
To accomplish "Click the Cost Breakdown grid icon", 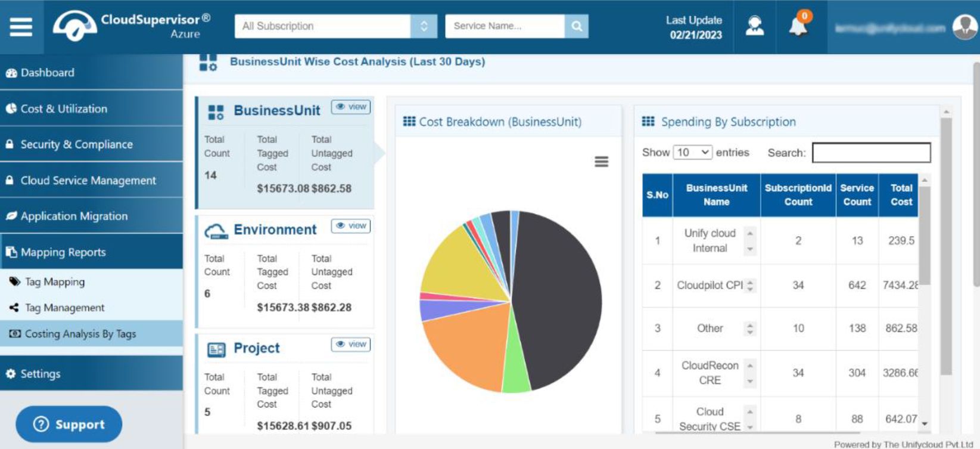I will point(409,122).
